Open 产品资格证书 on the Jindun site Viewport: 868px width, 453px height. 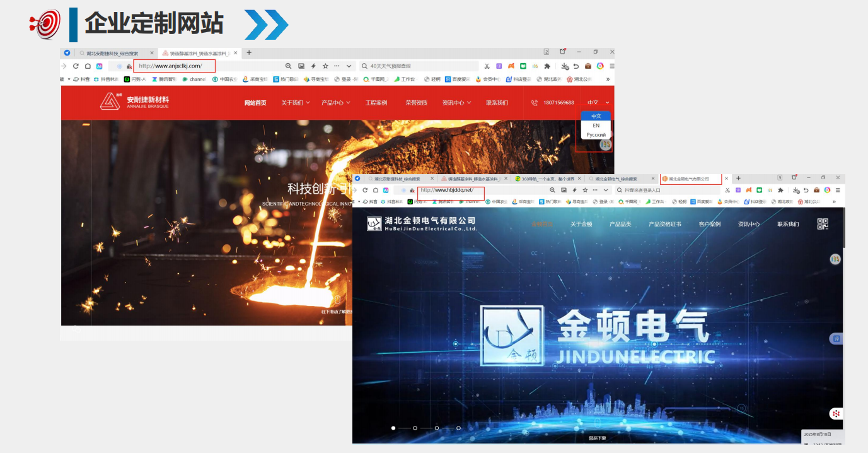tap(665, 224)
